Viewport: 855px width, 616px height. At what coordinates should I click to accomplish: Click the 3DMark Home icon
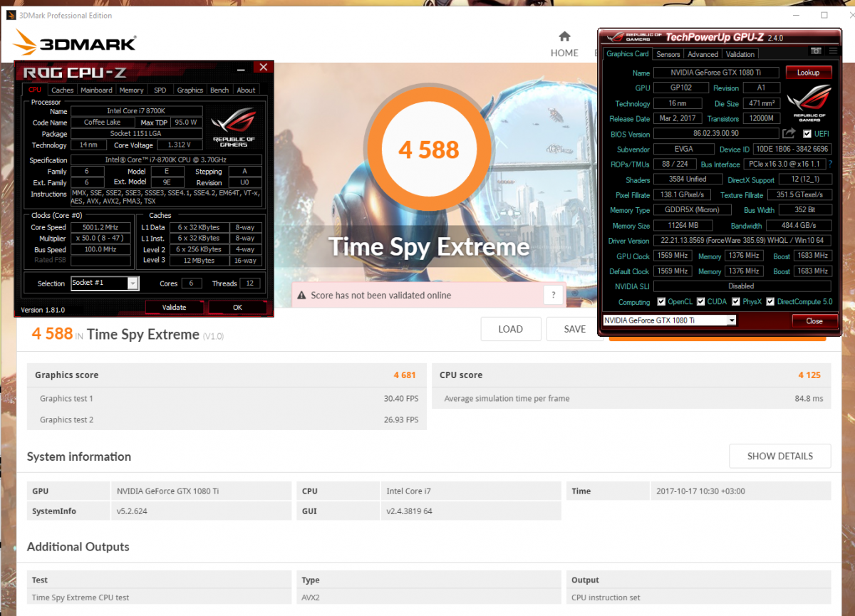point(564,36)
